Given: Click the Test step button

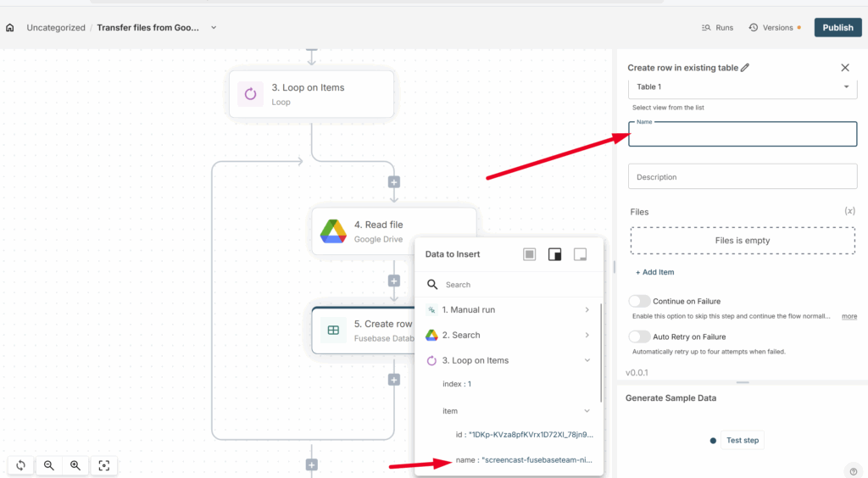Looking at the screenshot, I should pyautogui.click(x=742, y=440).
